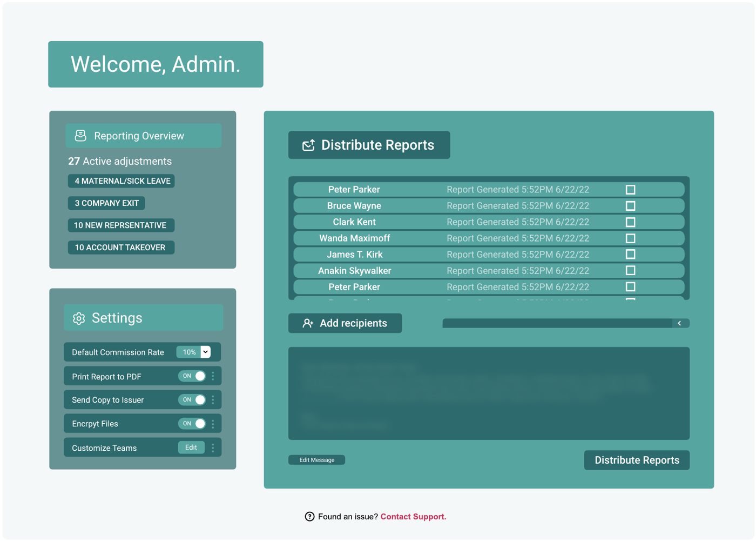
Task: Follow the Contact Support link
Action: coord(413,517)
